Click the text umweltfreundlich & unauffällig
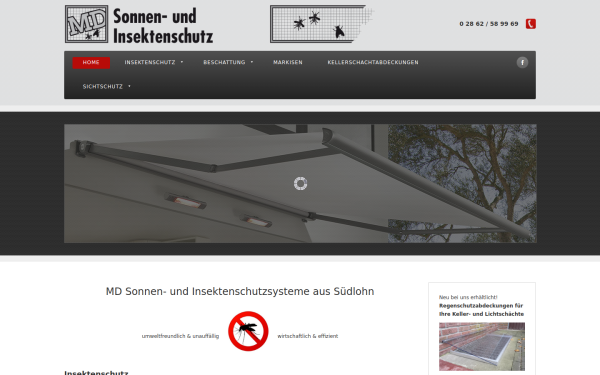Screen dimensions: 600x375 [x=180, y=336]
